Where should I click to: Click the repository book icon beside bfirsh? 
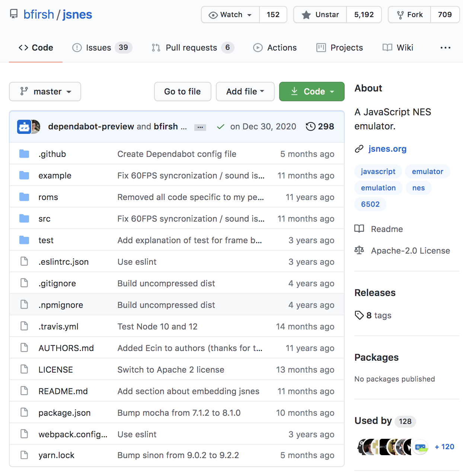(14, 14)
